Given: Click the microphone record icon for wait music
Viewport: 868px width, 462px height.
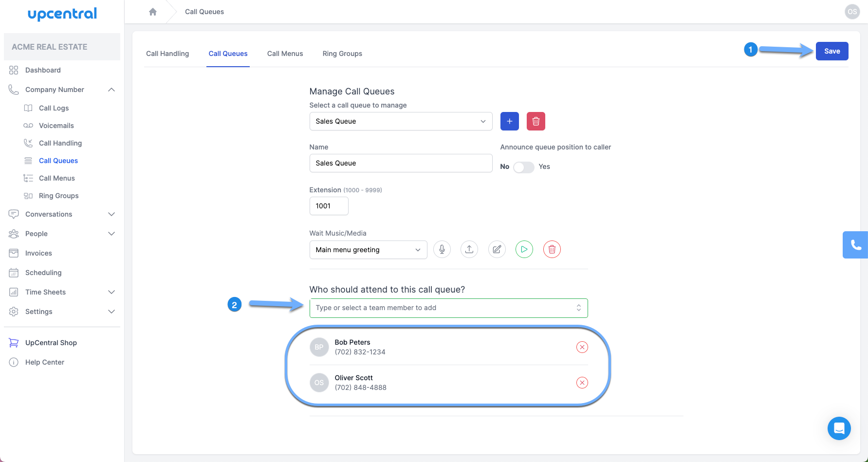Looking at the screenshot, I should (x=442, y=249).
